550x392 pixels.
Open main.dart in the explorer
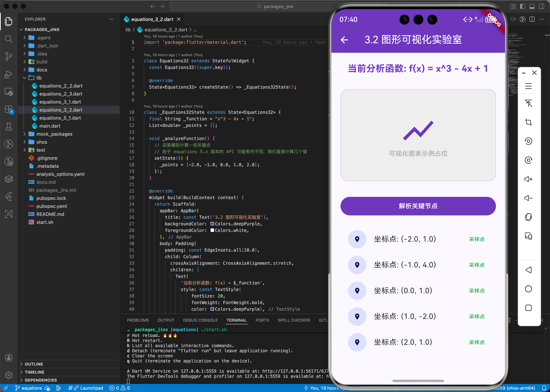coord(50,126)
